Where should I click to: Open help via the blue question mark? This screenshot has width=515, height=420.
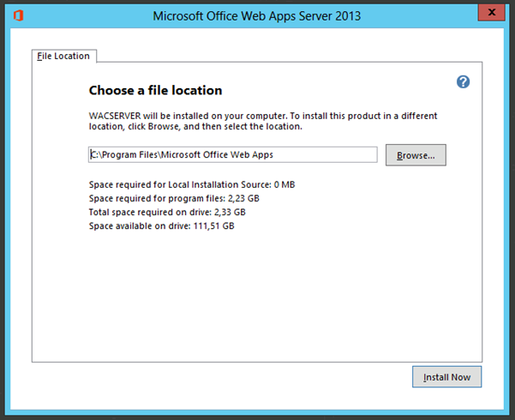(x=464, y=81)
